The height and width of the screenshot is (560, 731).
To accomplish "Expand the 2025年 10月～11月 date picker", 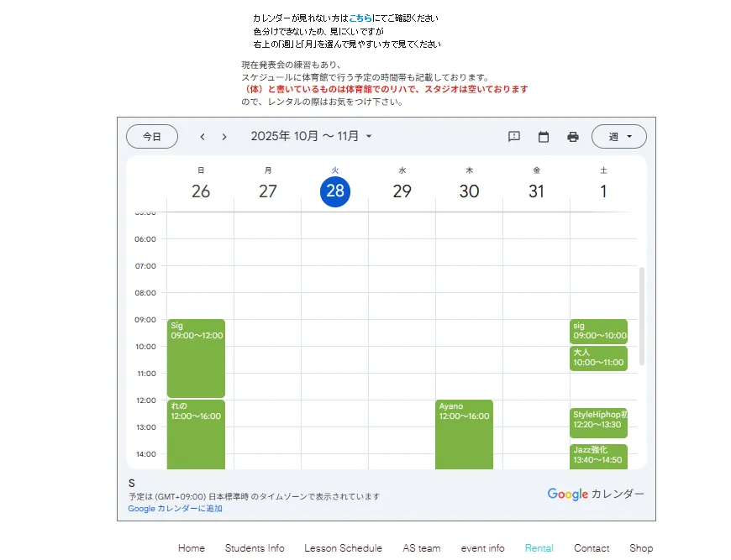I will [x=311, y=136].
